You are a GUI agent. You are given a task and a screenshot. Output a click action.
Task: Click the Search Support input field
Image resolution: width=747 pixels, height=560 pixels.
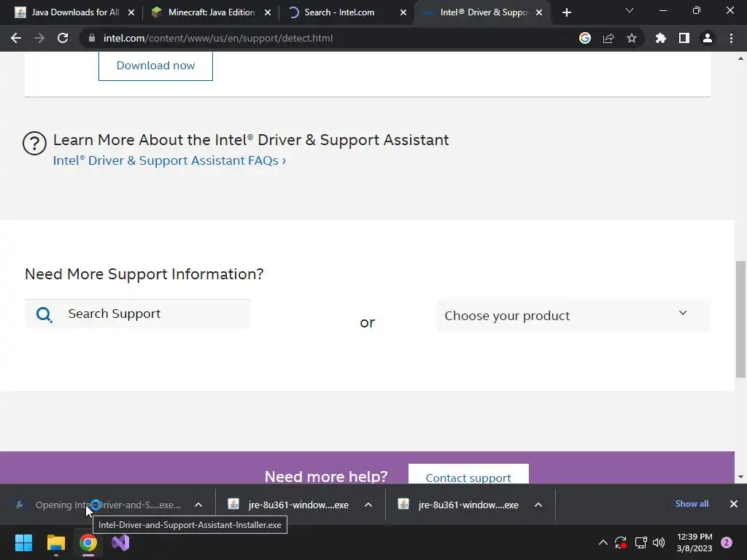138,314
